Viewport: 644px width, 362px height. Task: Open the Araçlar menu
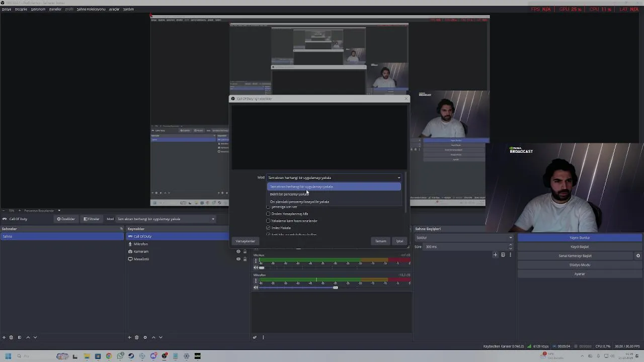pyautogui.click(x=114, y=9)
